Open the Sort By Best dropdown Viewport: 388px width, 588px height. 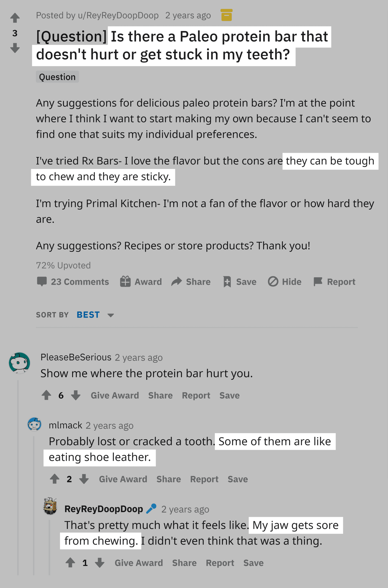coord(95,315)
